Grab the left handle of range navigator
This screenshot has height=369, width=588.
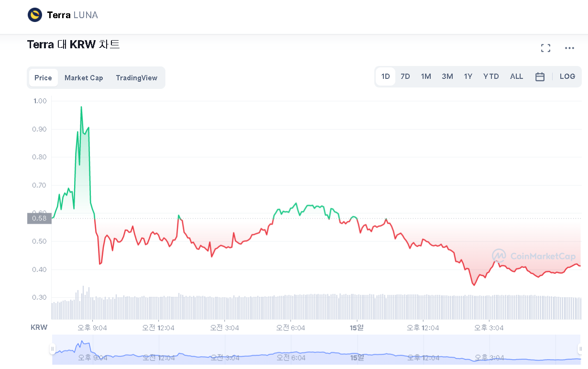click(53, 349)
